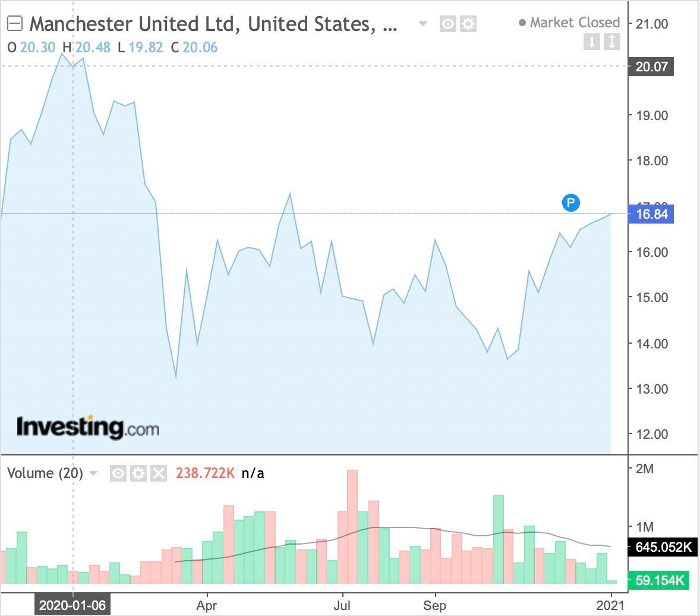Expand the Volume (20) indicator dropdown

(x=93, y=473)
